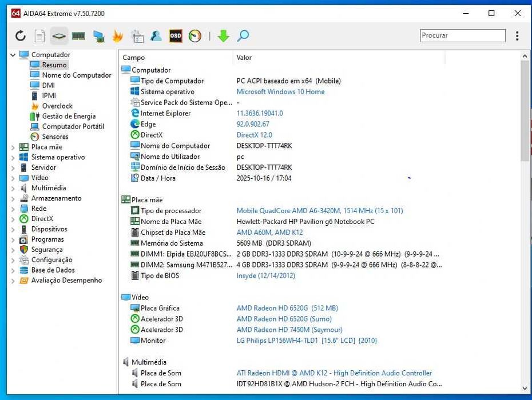The image size is (532, 400).
Task: Open the memory module benchmark icon
Action: (78, 35)
